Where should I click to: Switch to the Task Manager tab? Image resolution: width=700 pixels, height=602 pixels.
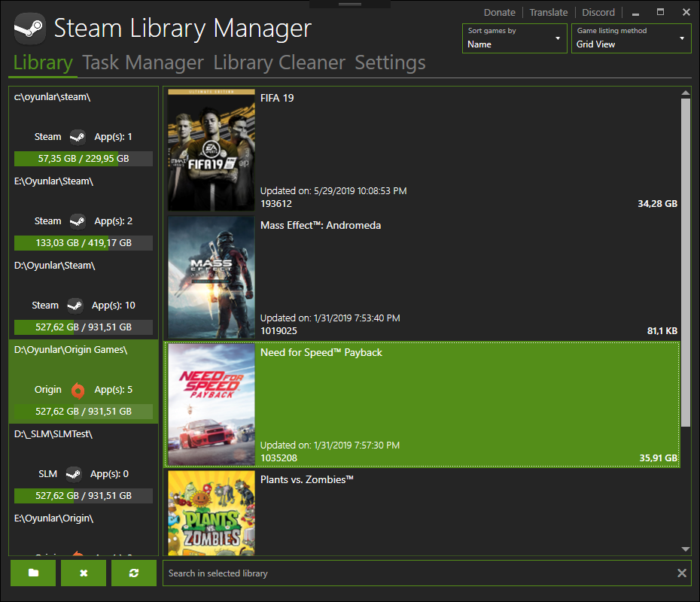coord(143,62)
